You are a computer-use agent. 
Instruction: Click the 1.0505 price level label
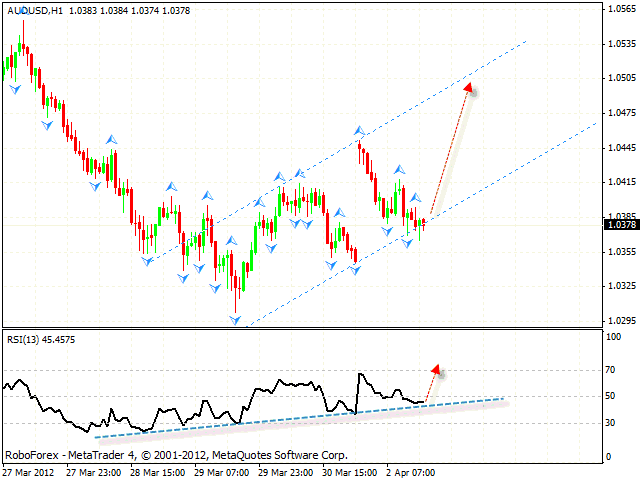pos(622,78)
